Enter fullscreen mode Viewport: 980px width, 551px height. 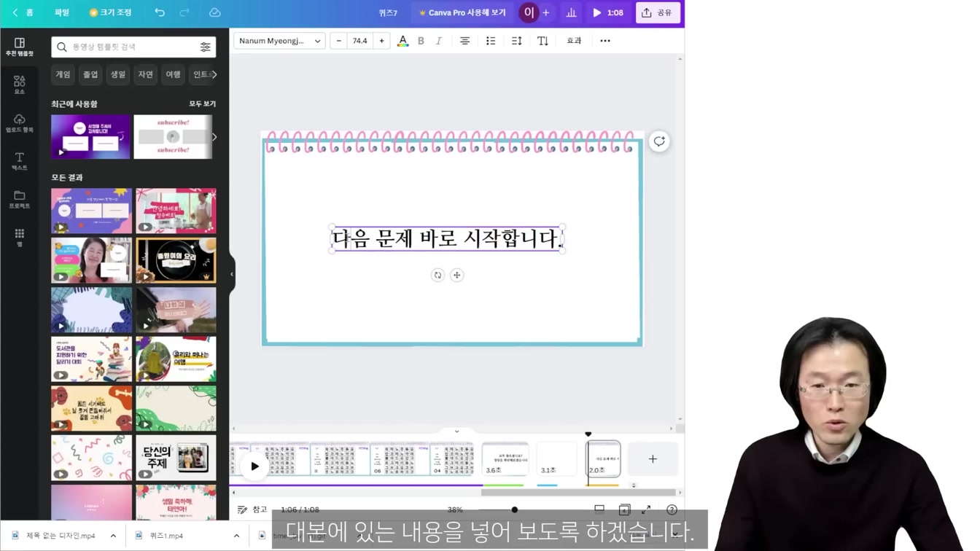tap(646, 509)
